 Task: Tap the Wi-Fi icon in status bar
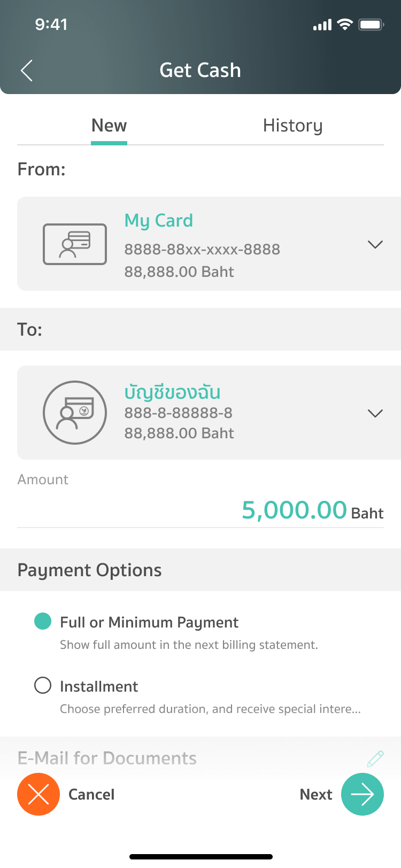tap(345, 25)
